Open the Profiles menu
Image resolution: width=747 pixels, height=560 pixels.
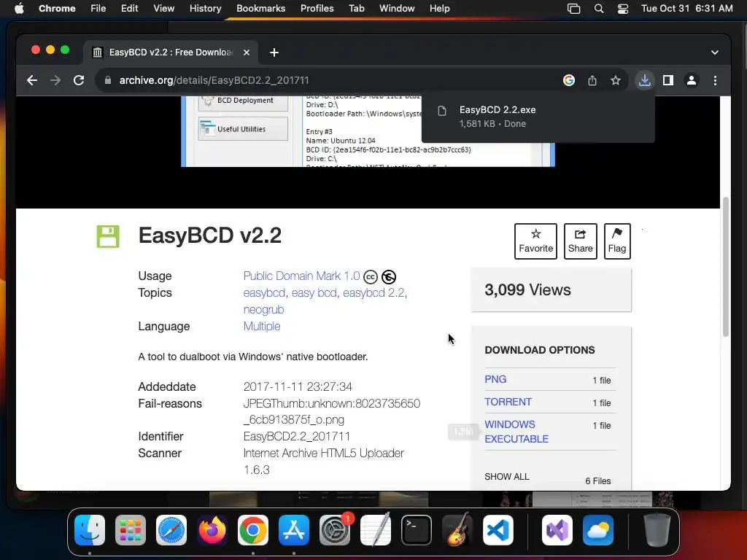pyautogui.click(x=317, y=8)
